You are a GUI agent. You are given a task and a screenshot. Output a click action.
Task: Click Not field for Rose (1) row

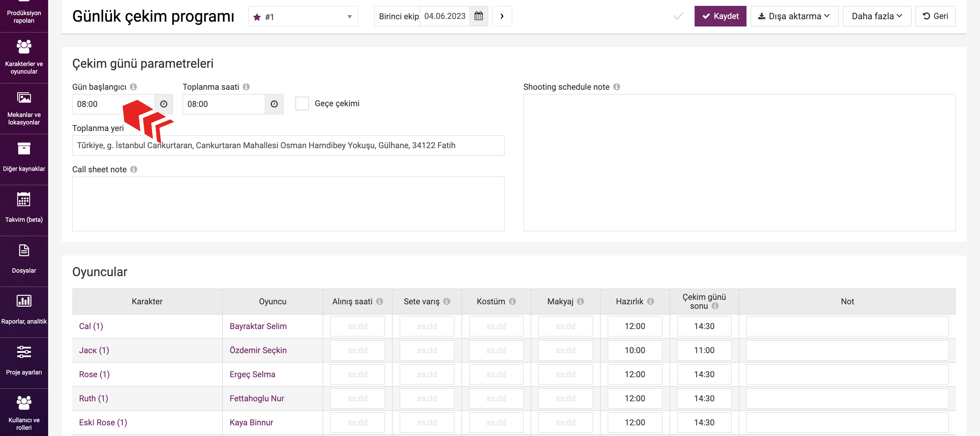click(x=847, y=374)
